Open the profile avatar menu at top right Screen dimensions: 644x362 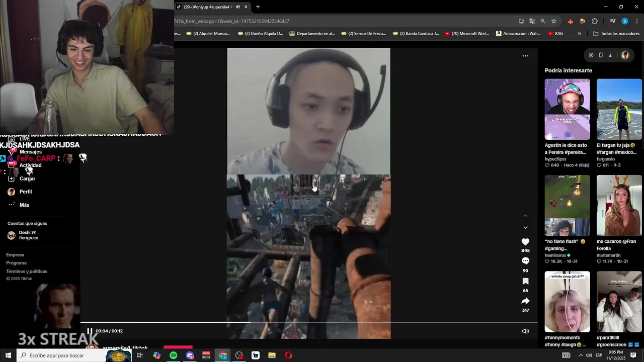[625, 55]
